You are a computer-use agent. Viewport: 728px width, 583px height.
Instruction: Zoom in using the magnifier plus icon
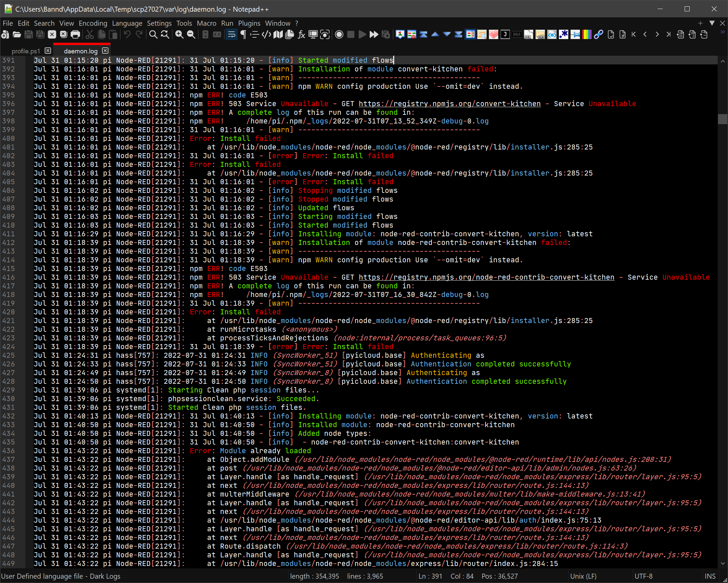pos(179,34)
